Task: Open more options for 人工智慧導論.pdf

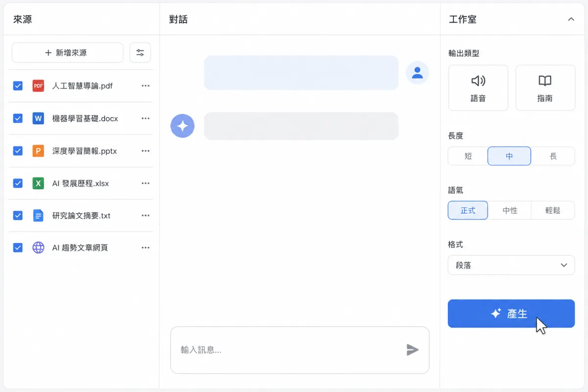Action: 146,86
